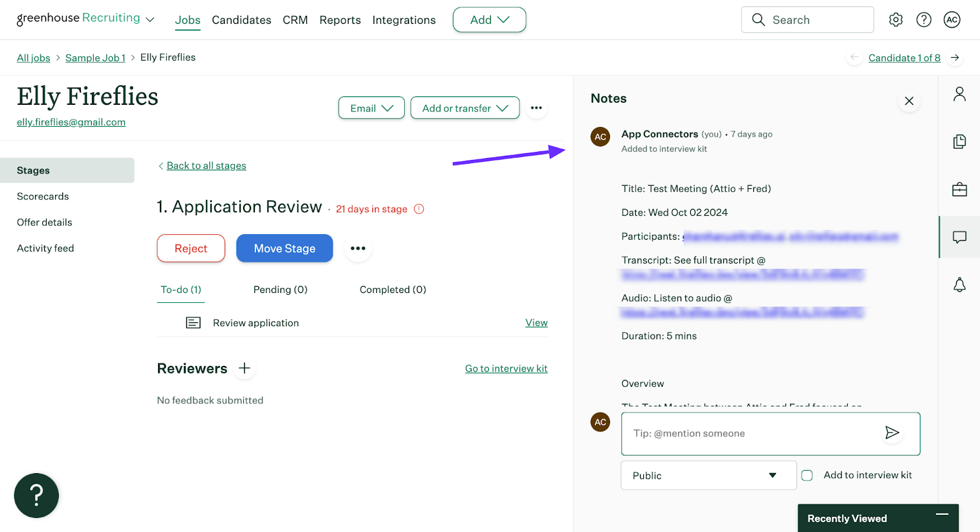Open the Add or transfer dropdown
This screenshot has height=532, width=980.
(x=465, y=108)
